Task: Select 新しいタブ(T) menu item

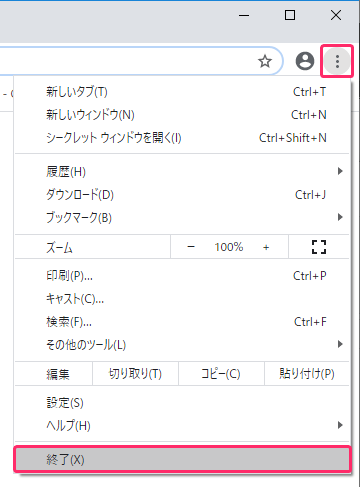Action: click(182, 92)
